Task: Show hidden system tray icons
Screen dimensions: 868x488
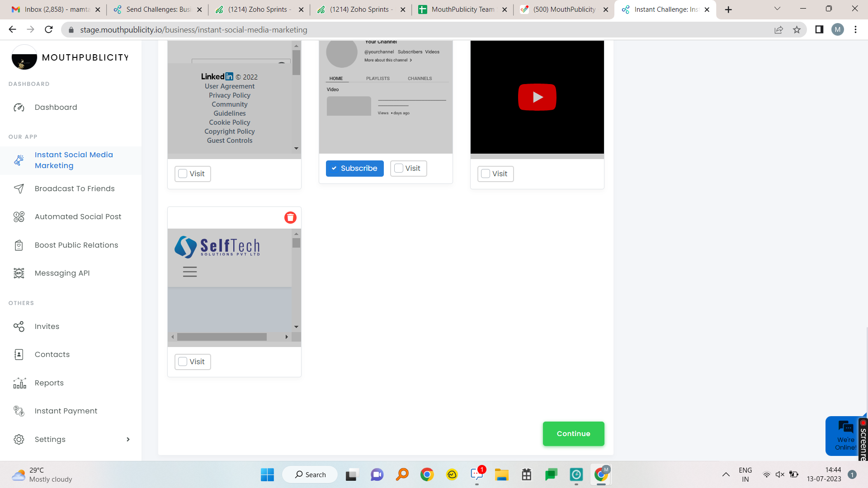Action: (x=726, y=474)
